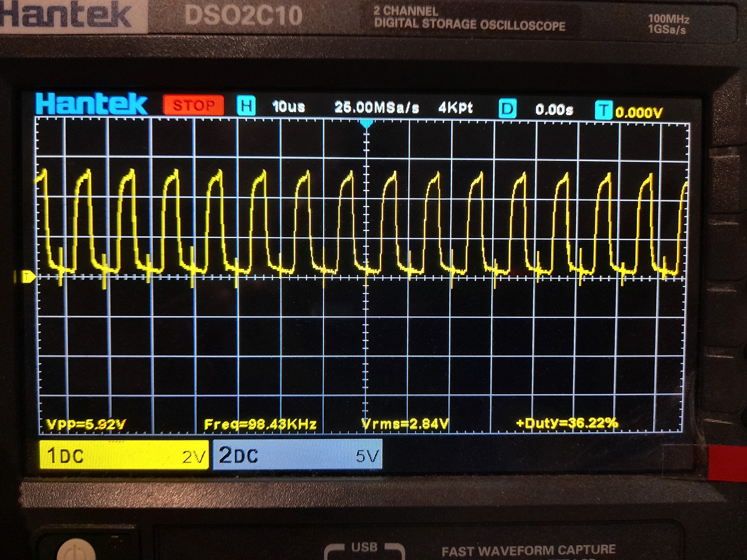This screenshot has width=747, height=560.
Task: Click the Freq=98.43KHz measurement
Action: pyautogui.click(x=260, y=424)
